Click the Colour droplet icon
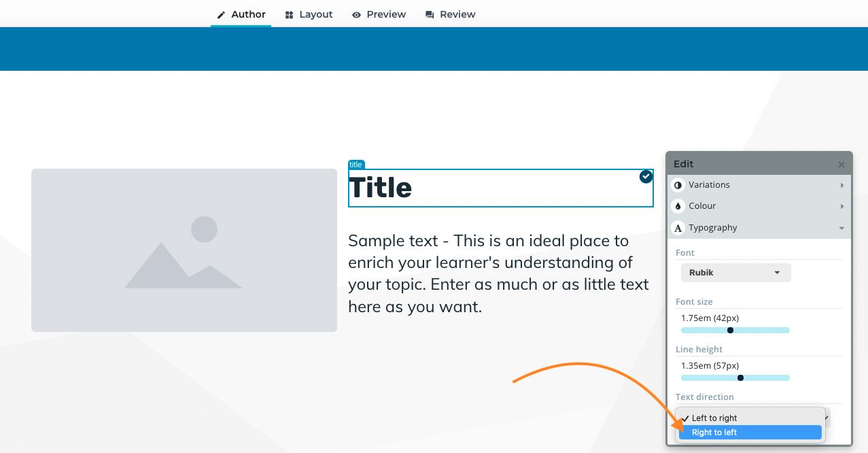868x453 pixels. 678,206
